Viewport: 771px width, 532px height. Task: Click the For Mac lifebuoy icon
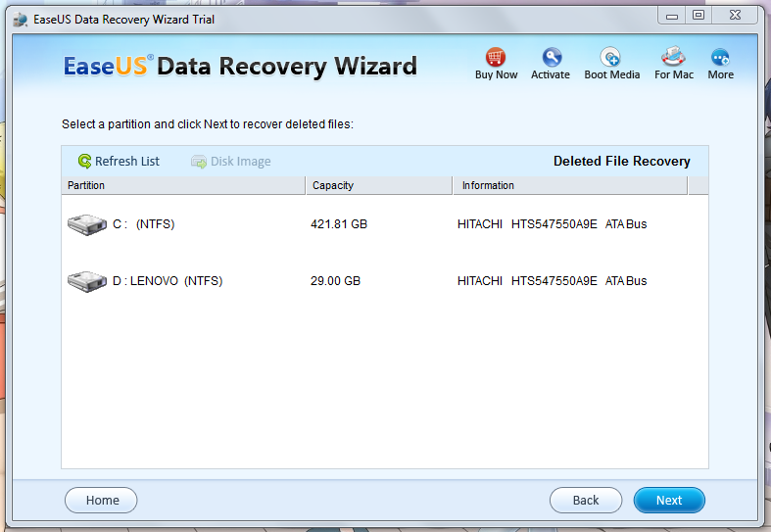tap(673, 56)
